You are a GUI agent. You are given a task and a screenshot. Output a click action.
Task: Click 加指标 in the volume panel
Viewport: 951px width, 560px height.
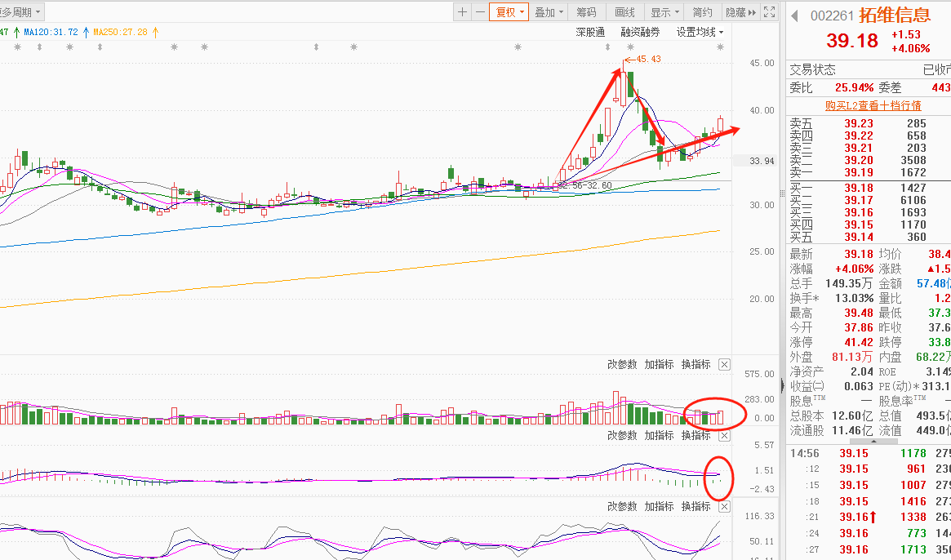(x=660, y=365)
